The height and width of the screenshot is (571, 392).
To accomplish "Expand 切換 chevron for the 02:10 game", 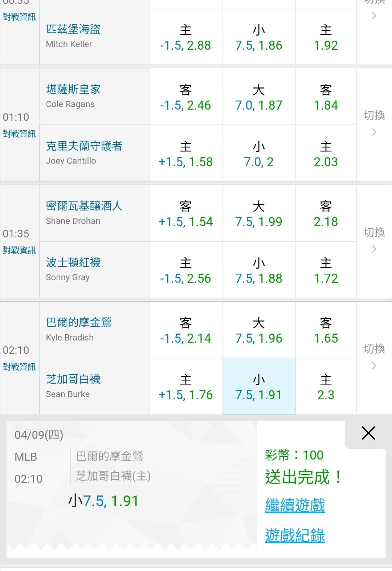I will pos(374,357).
